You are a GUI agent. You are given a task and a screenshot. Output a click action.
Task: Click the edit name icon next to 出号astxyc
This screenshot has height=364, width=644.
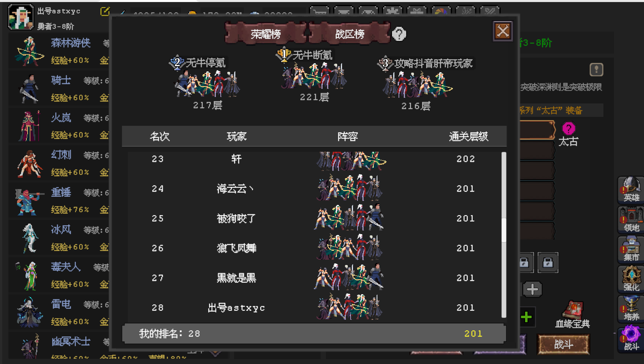105,11
